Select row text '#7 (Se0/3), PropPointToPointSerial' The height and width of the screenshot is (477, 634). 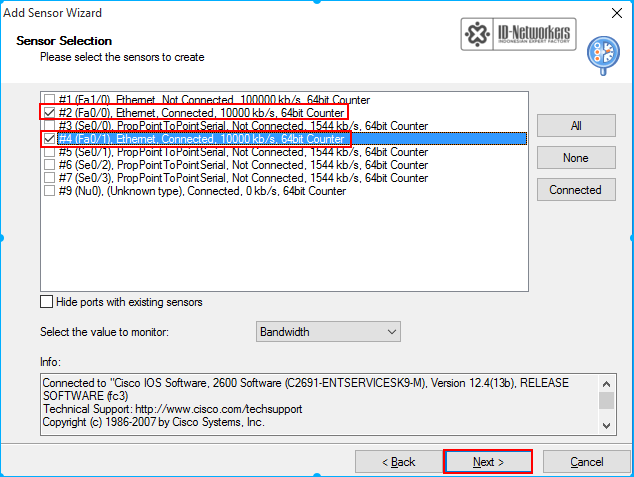tap(243, 177)
